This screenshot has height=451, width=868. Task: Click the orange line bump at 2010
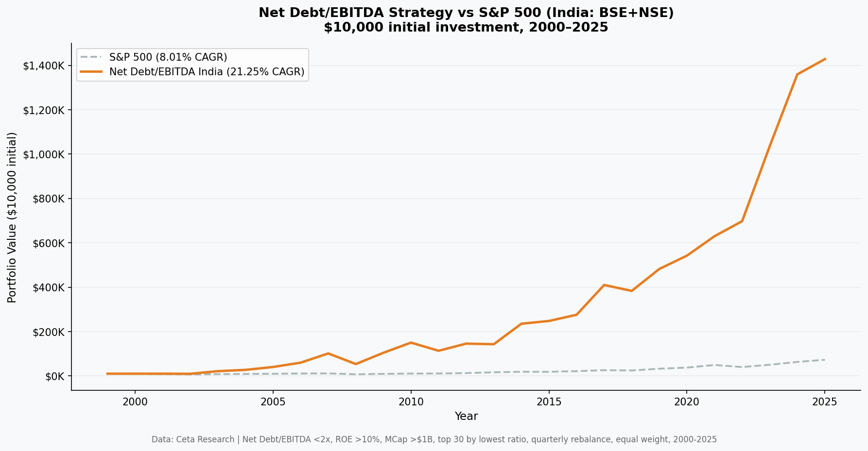[x=411, y=342]
